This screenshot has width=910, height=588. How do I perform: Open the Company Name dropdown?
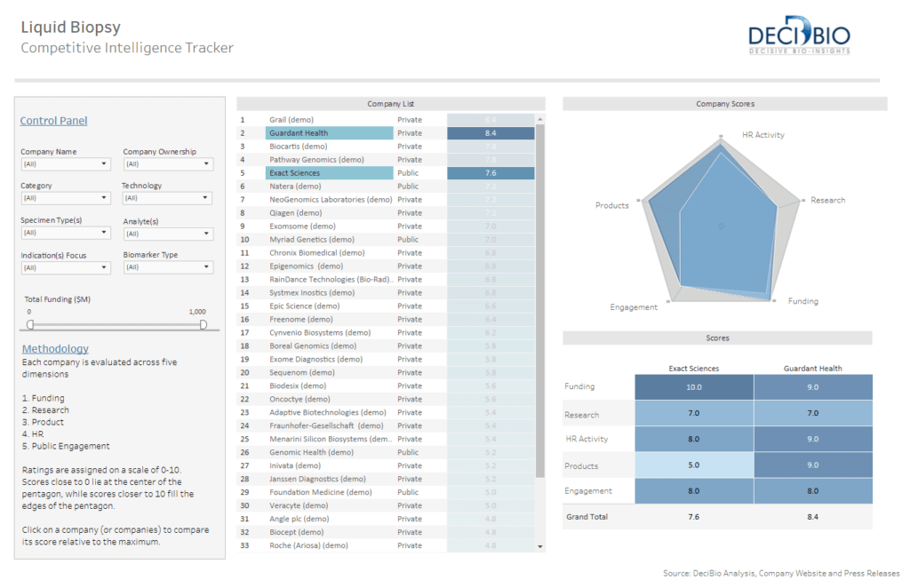pyautogui.click(x=66, y=164)
